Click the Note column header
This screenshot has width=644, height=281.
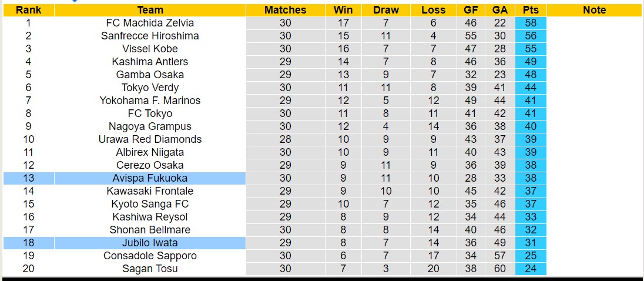[x=594, y=10]
